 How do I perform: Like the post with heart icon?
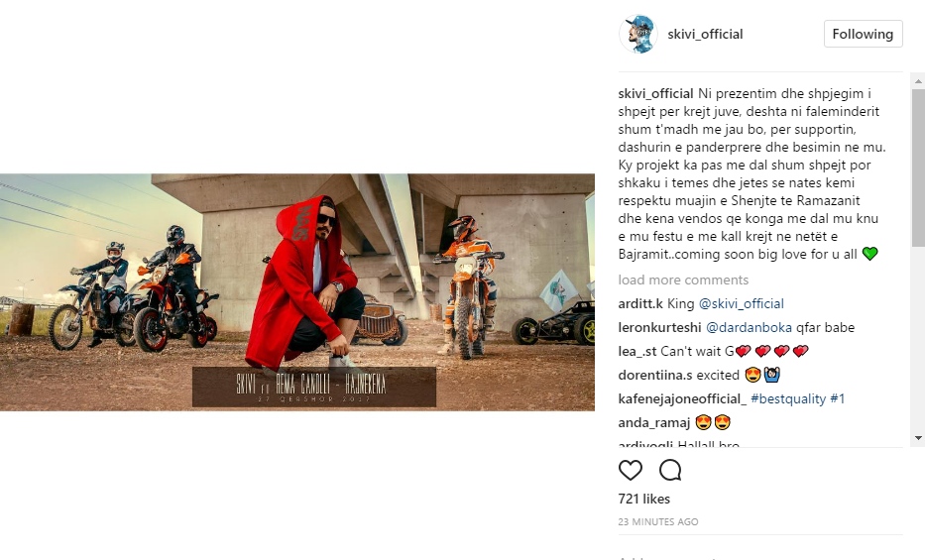pyautogui.click(x=630, y=471)
